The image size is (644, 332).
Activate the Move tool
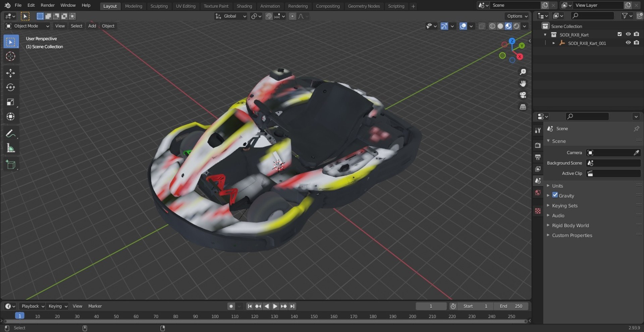click(10, 73)
